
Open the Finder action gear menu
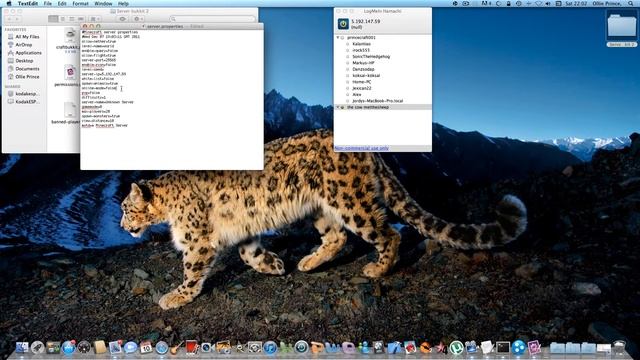(139, 19)
